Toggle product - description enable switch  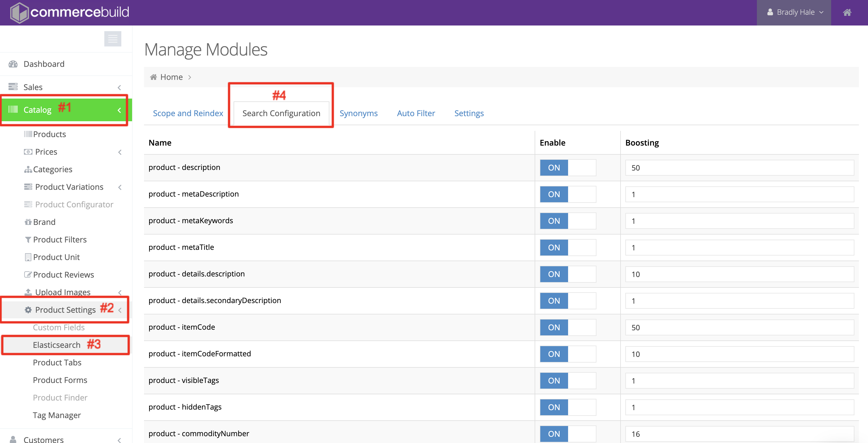[568, 168]
